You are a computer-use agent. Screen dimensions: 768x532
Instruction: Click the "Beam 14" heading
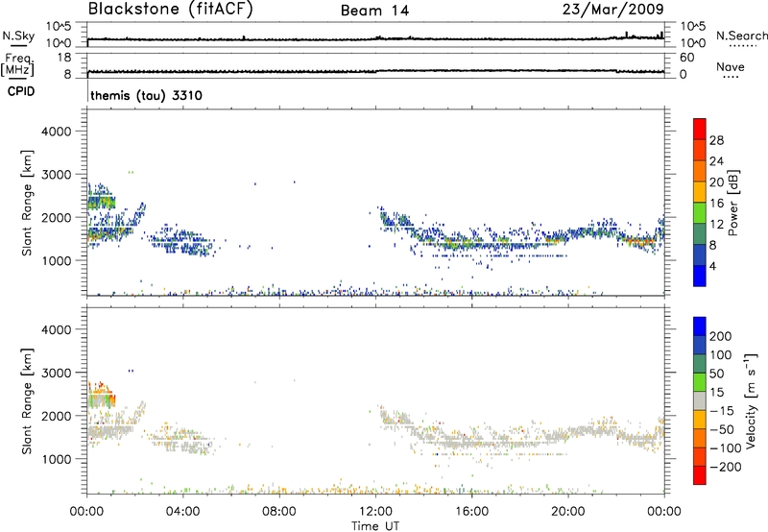point(374,11)
